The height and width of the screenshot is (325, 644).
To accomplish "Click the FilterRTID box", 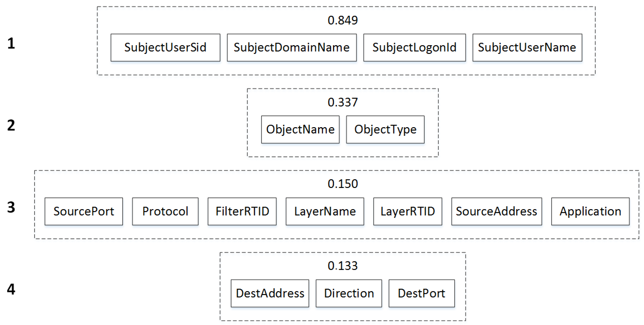I will tap(242, 212).
